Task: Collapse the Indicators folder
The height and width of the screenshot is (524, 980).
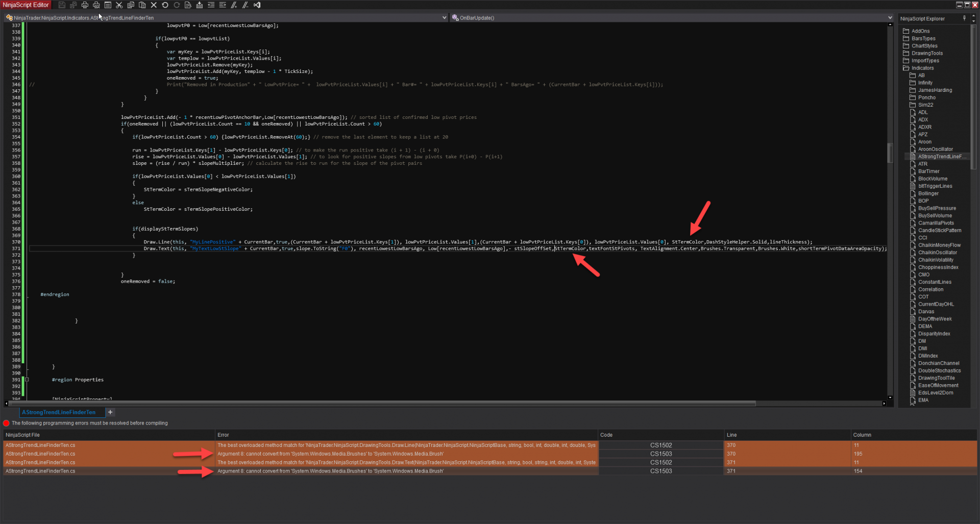Action: (x=906, y=68)
